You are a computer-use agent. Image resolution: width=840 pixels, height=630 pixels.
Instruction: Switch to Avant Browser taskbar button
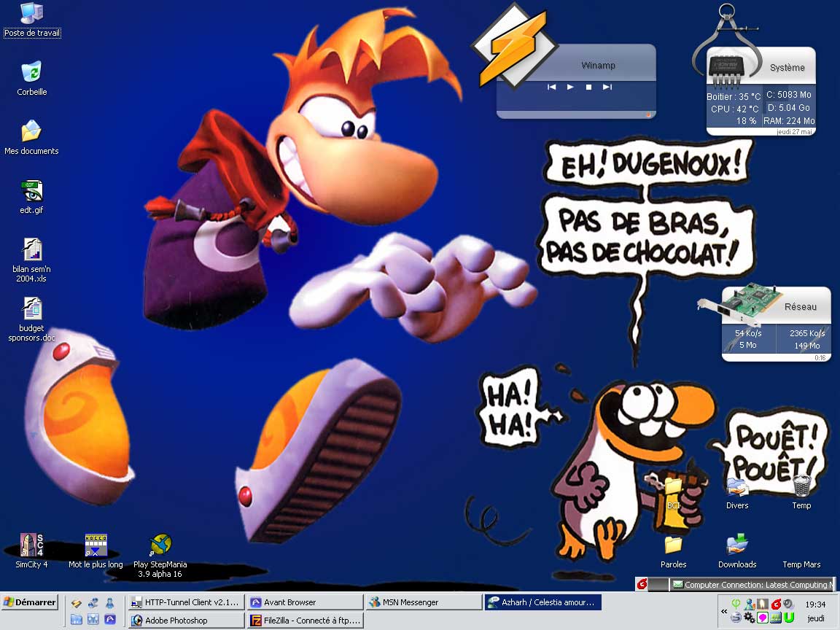pos(306,602)
